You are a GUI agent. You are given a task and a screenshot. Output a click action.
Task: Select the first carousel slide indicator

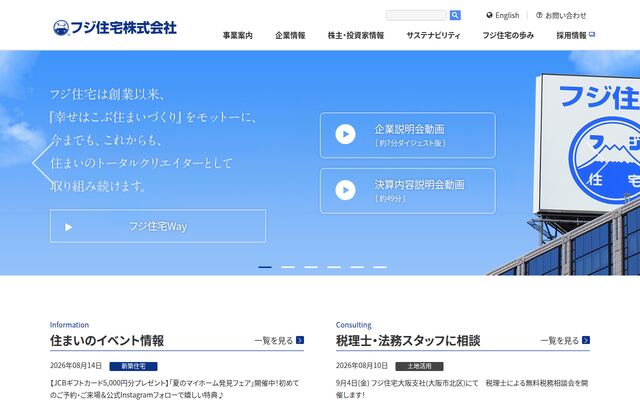[x=265, y=267]
